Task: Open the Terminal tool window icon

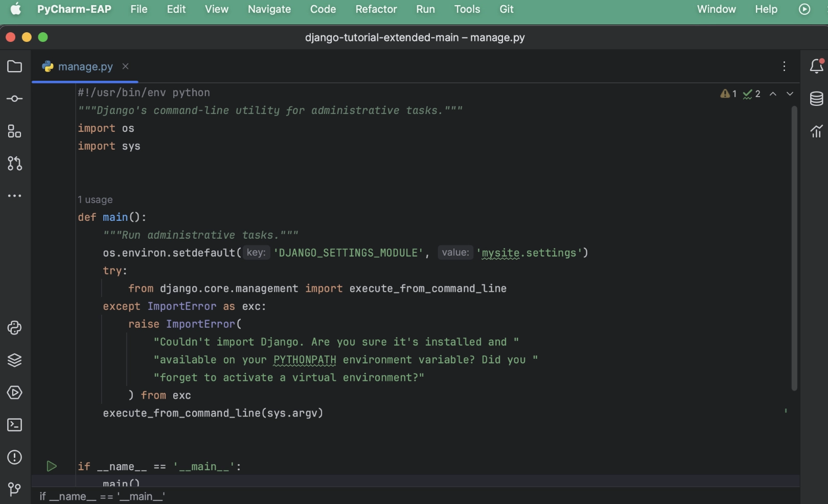Action: click(14, 425)
